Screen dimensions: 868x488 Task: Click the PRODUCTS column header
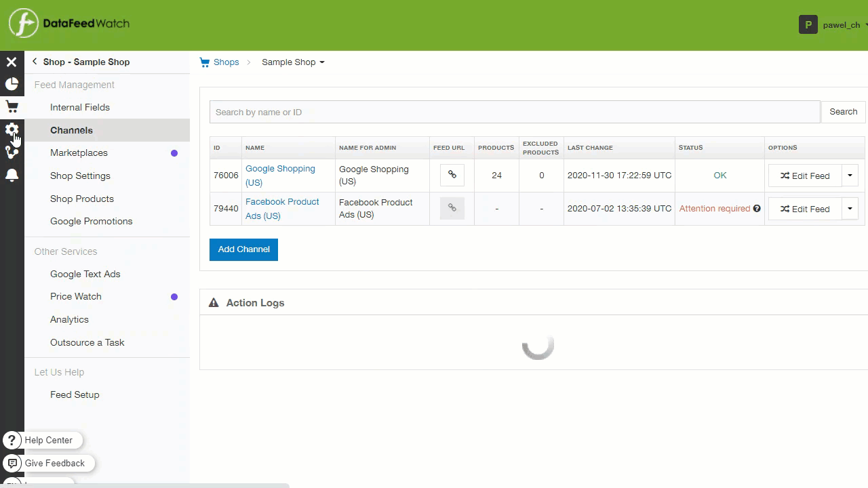click(x=496, y=148)
